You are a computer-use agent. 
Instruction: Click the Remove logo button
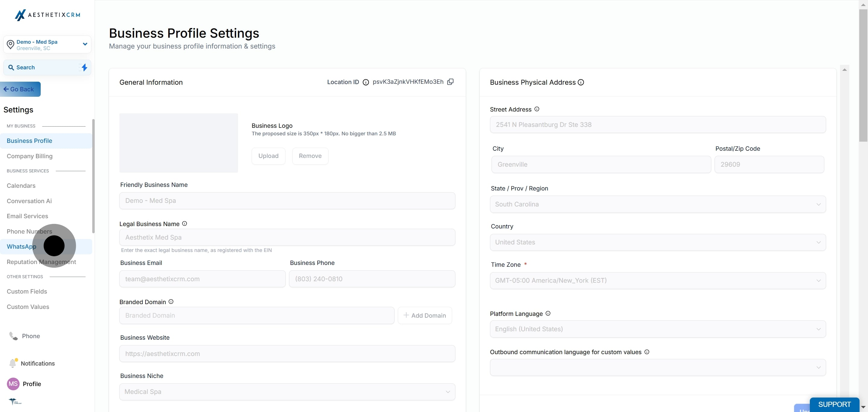point(310,156)
